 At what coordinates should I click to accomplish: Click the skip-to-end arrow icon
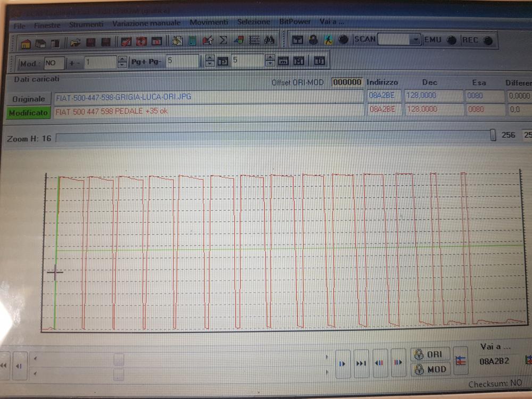coord(361,363)
